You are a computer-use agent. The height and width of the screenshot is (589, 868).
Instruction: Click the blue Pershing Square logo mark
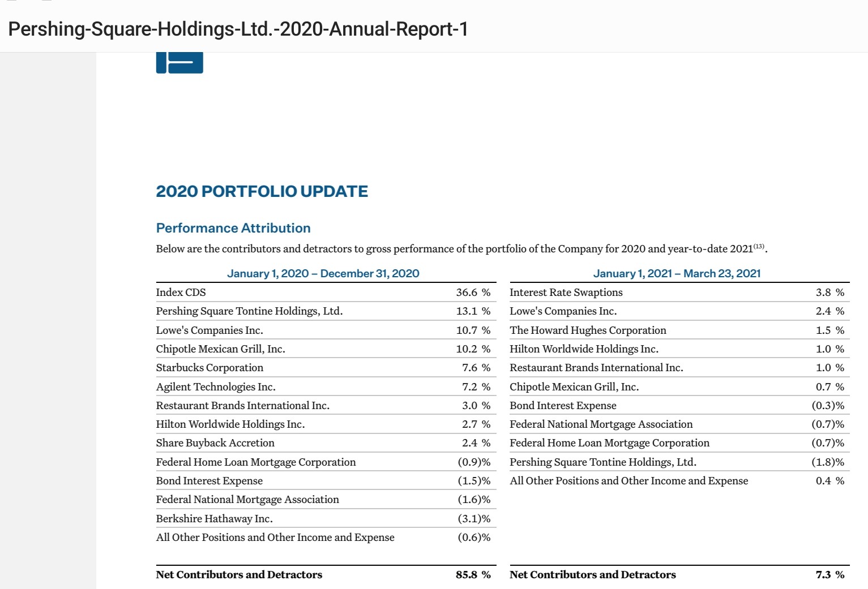point(179,63)
